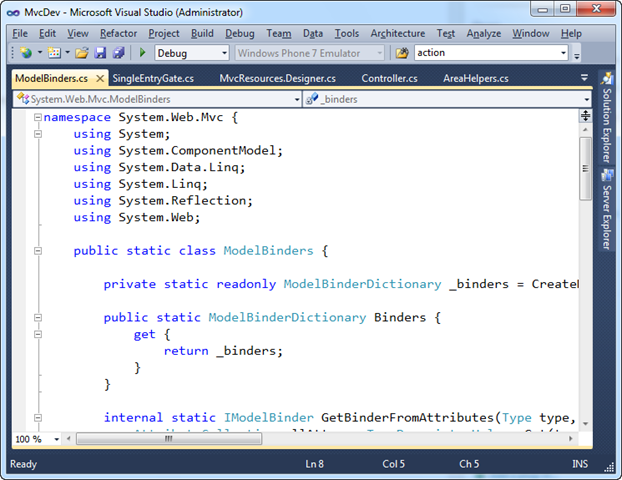Screen dimensions: 622x480
Task: Click the Visual Studio title bar icon
Action: pyautogui.click(x=13, y=13)
